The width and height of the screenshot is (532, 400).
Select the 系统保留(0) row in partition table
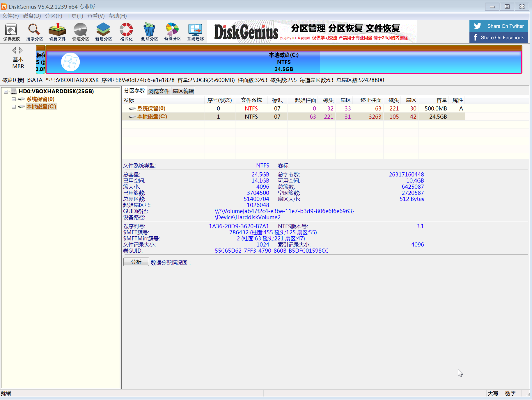tap(151, 108)
